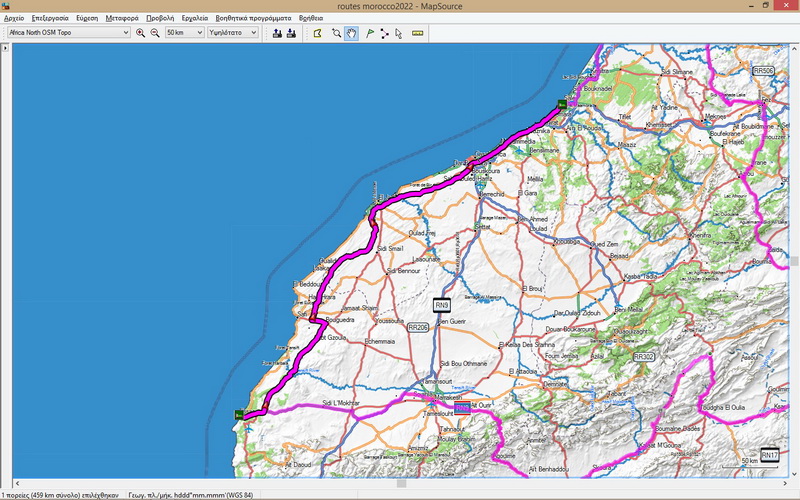Click the Sidi Bennour town label
The width and height of the screenshot is (800, 500).
pos(404,271)
